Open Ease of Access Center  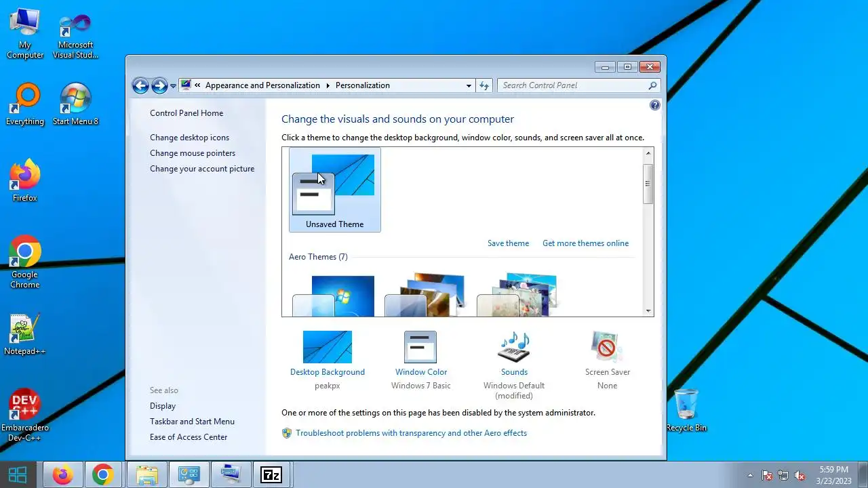click(189, 437)
